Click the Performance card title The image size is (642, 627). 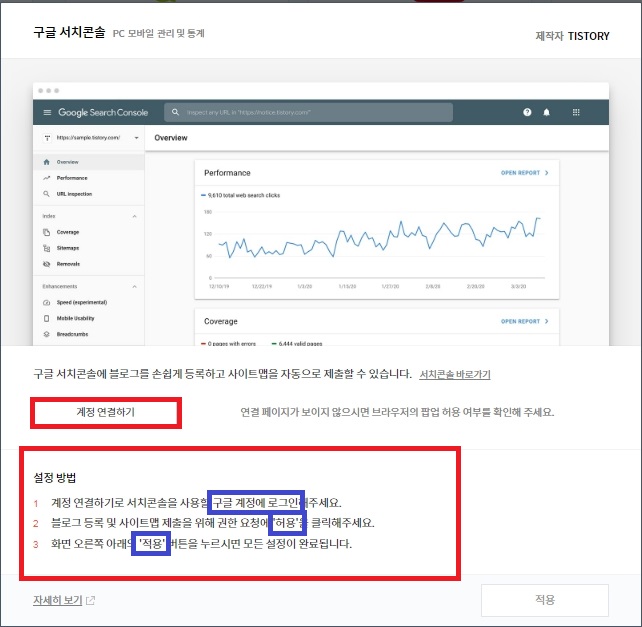pos(227,173)
